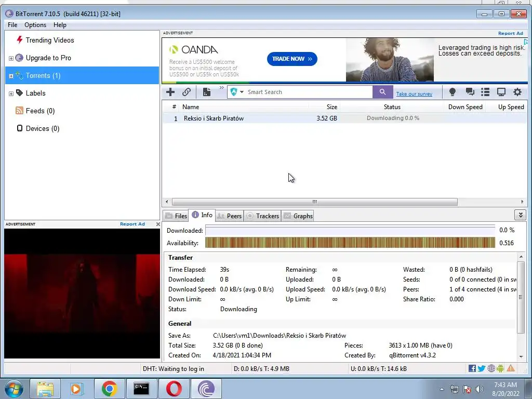The height and width of the screenshot is (399, 532).
Task: Click DHT: Waiting to log in status
Action: coord(174,369)
